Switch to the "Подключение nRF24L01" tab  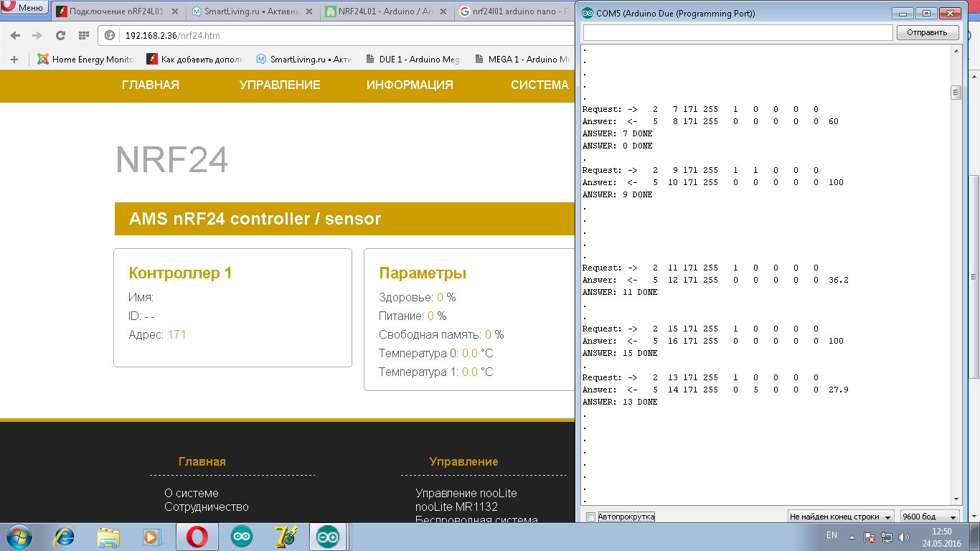coord(118,11)
